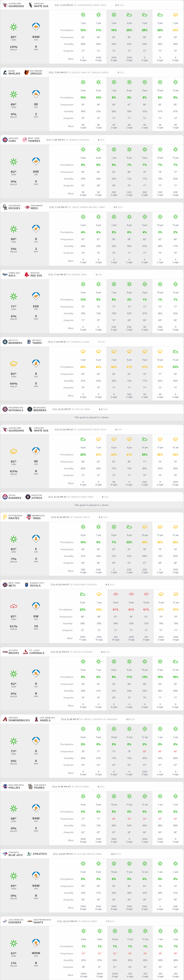Select the New York Yankees logo
184x980 pixels.
click(25, 140)
